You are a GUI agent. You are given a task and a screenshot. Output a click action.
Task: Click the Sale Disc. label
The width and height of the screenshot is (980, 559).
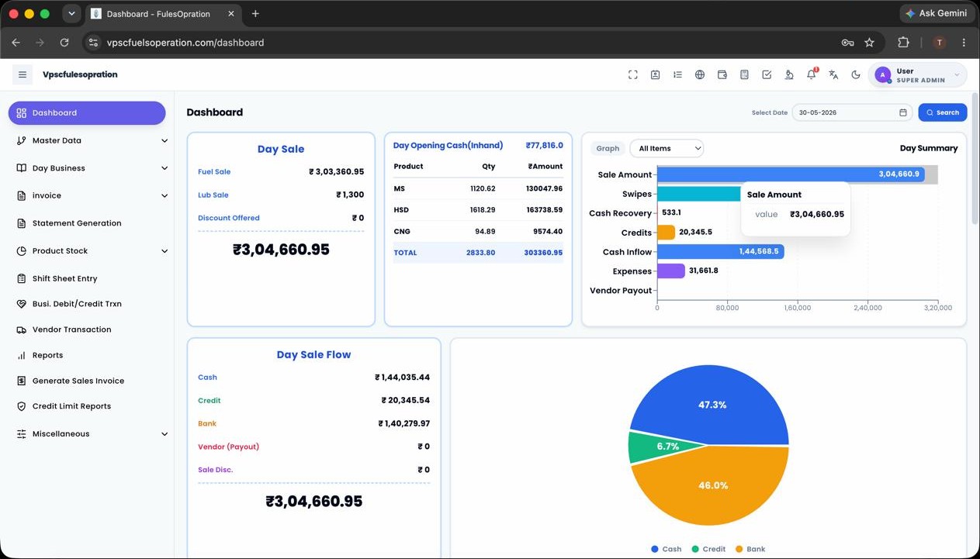(216, 470)
